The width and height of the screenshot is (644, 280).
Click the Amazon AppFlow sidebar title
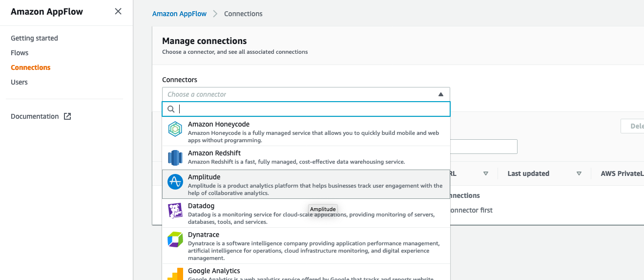pos(47,12)
